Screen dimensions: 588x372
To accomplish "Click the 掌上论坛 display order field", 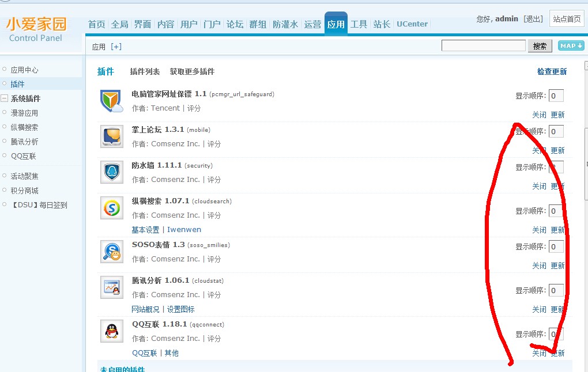I will pos(556,131).
